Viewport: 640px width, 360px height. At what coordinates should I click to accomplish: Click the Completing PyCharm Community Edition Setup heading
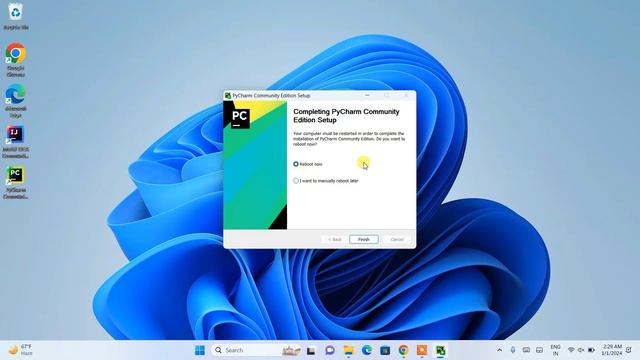[346, 116]
